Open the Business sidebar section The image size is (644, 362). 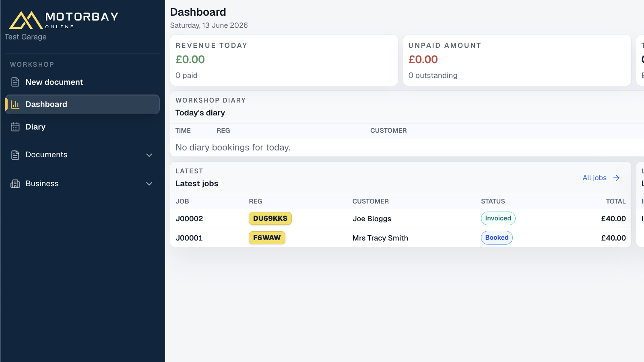(82, 184)
